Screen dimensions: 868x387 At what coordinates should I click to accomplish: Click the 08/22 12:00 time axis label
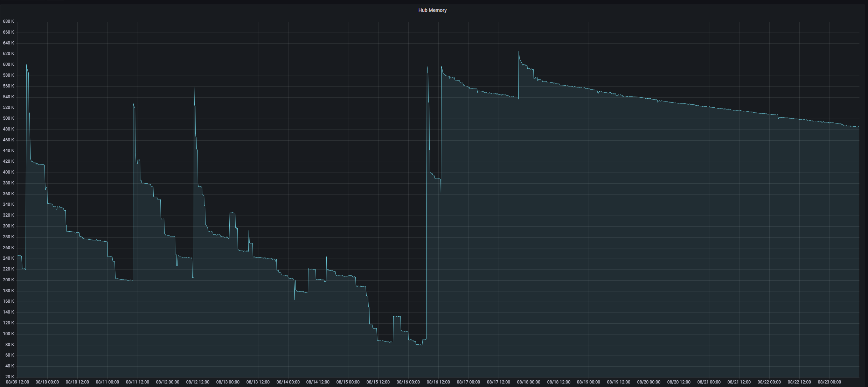(799, 382)
